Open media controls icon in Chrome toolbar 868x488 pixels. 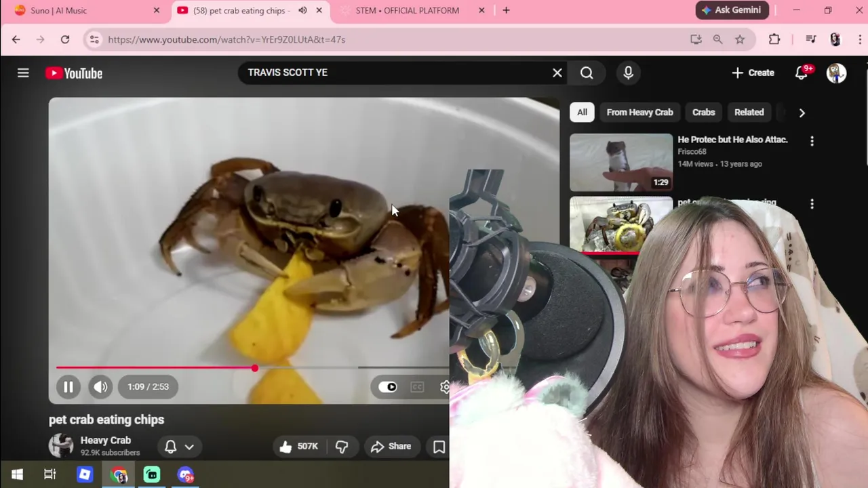(x=811, y=39)
